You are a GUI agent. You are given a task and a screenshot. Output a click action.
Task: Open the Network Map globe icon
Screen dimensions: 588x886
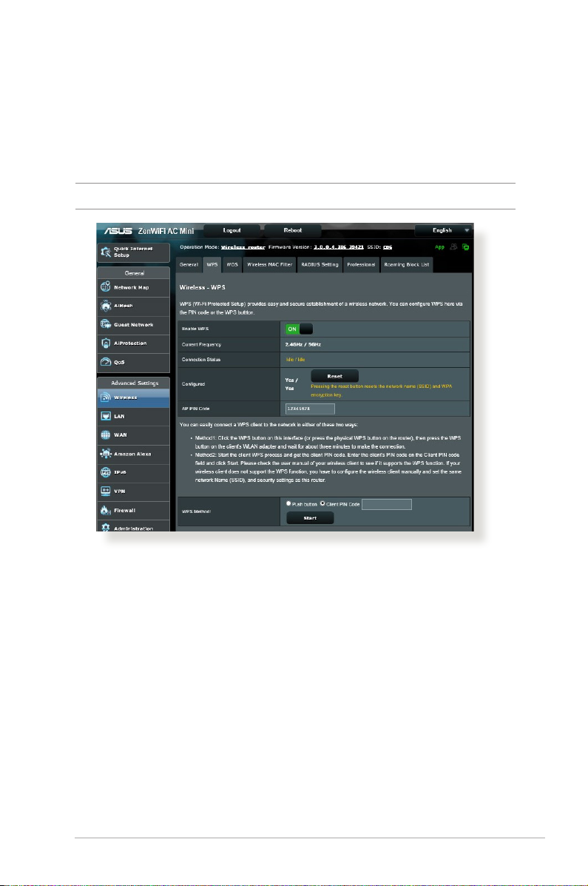(106, 287)
